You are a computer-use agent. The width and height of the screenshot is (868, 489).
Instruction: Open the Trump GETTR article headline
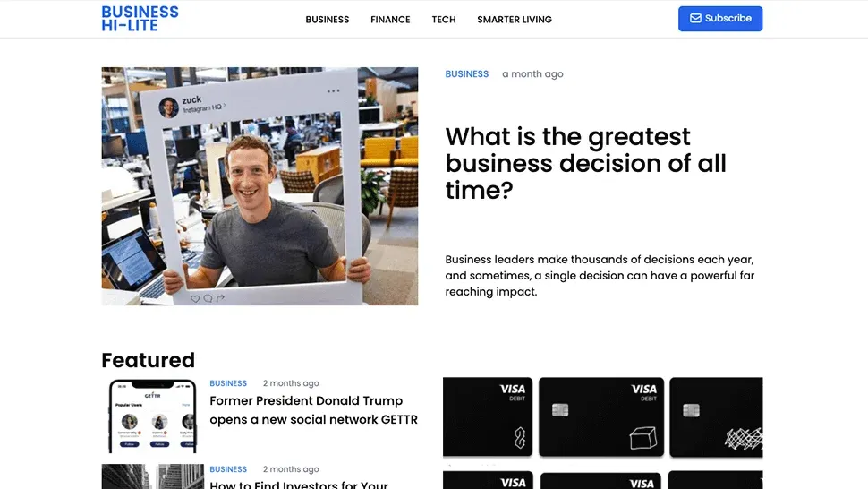pos(313,410)
